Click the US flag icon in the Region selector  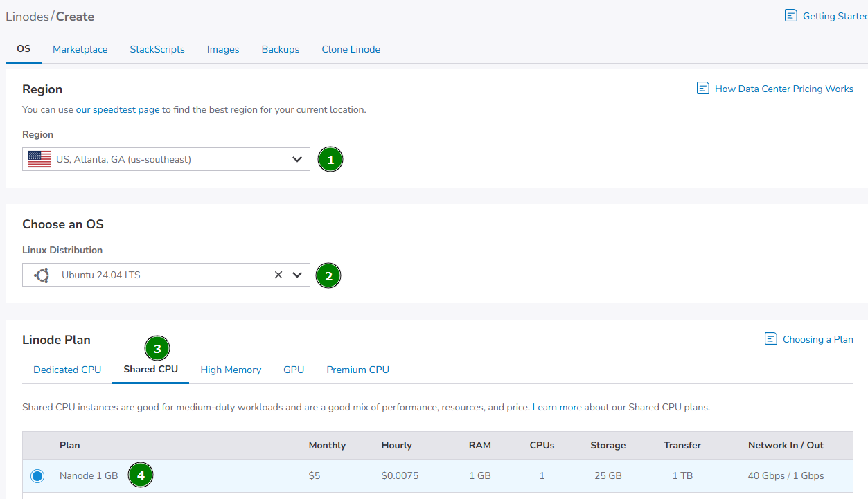pos(39,159)
